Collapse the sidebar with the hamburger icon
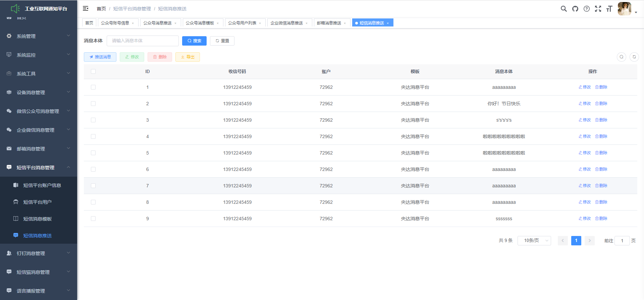The width and height of the screenshot is (644, 300). click(x=86, y=8)
